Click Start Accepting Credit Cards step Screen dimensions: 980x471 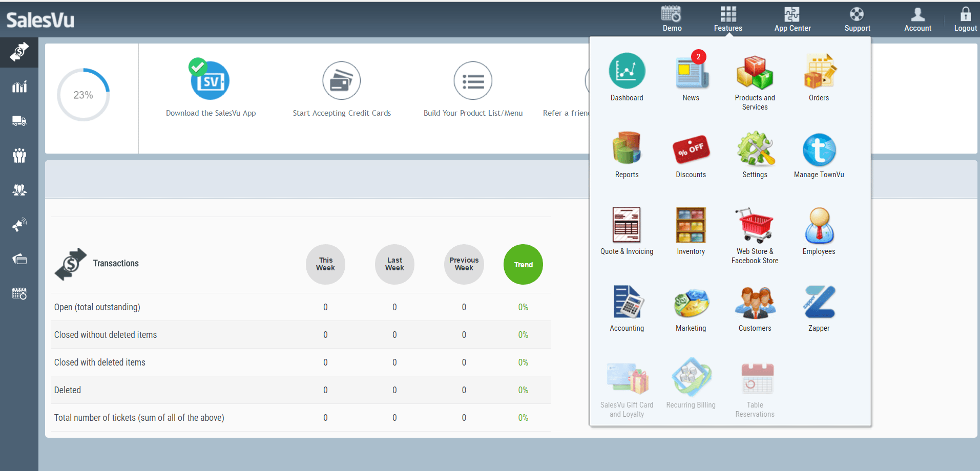pyautogui.click(x=342, y=113)
